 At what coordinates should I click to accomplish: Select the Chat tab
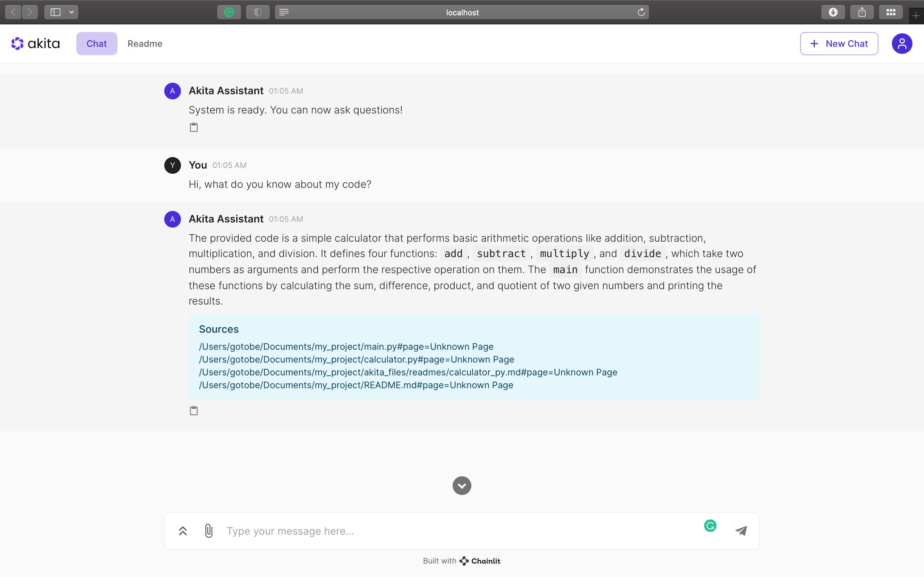click(97, 44)
